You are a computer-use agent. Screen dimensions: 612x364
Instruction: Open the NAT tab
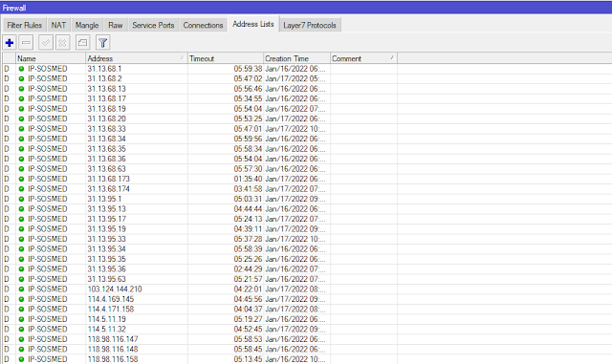[58, 25]
